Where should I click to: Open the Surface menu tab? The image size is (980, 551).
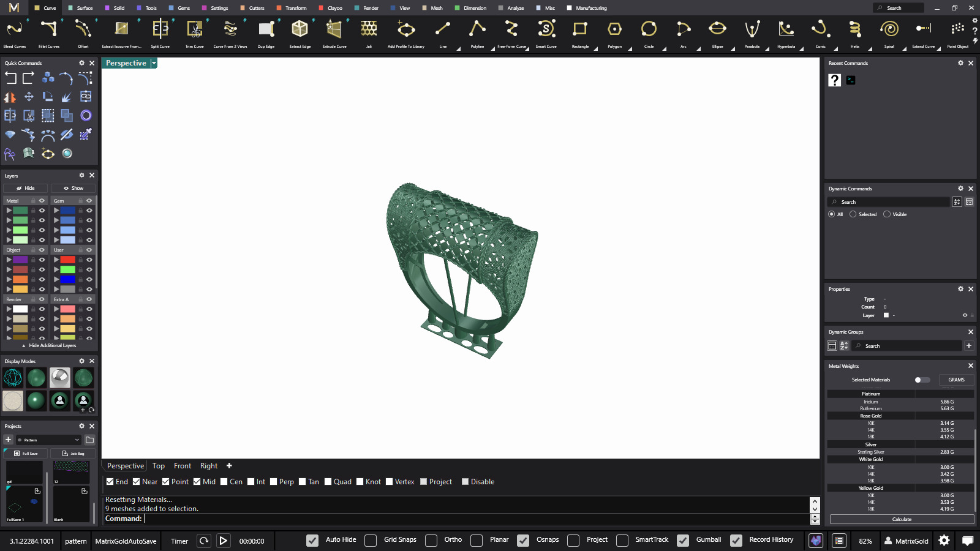click(x=81, y=8)
